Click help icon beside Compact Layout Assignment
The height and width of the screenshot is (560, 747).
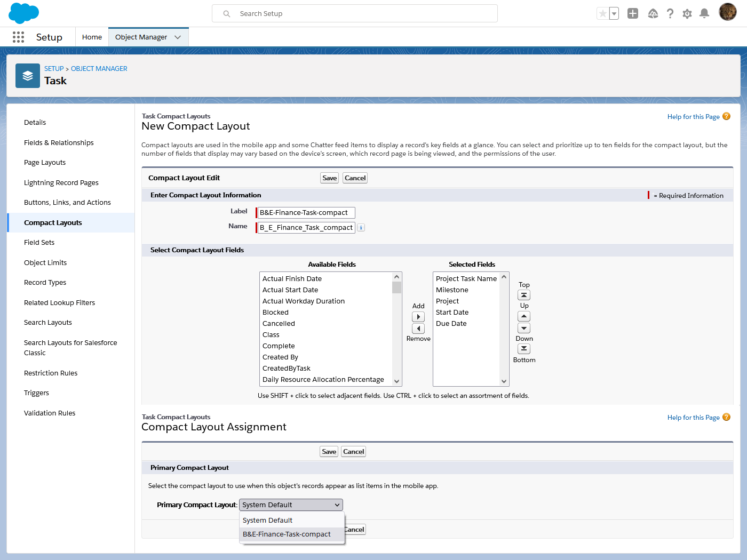coord(726,417)
